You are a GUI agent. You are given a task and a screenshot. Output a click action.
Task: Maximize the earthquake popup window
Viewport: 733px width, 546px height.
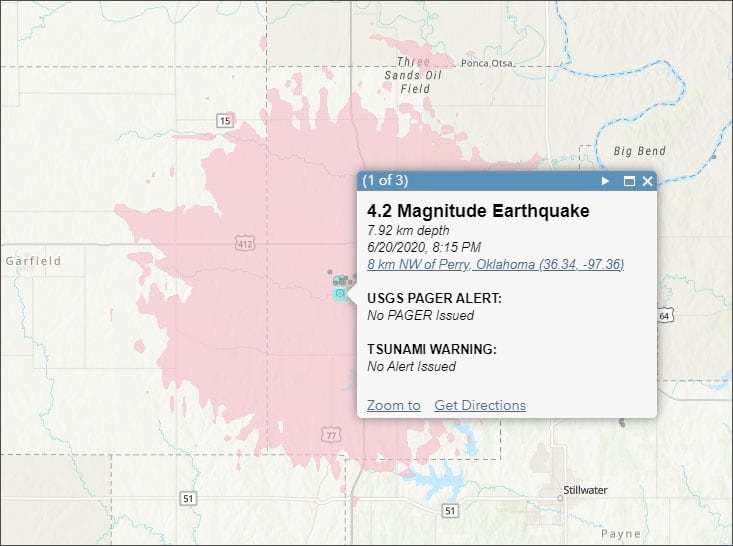[x=629, y=181]
